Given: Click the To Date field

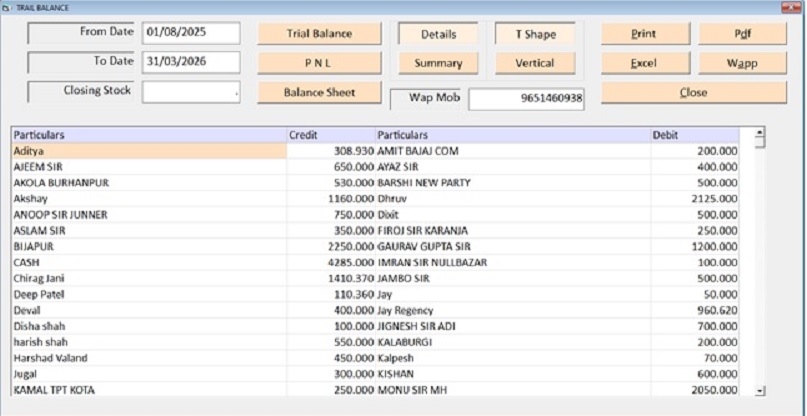Looking at the screenshot, I should click(x=191, y=62).
